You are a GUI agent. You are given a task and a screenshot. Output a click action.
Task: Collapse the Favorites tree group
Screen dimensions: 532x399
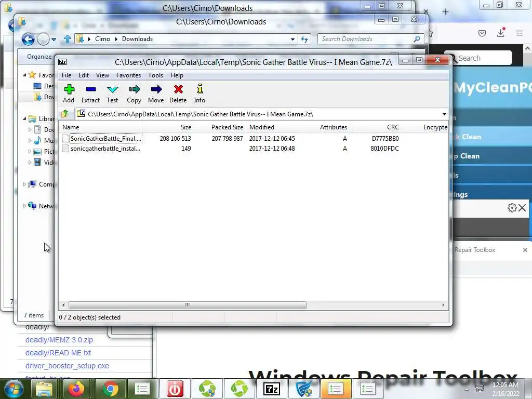coord(24,75)
